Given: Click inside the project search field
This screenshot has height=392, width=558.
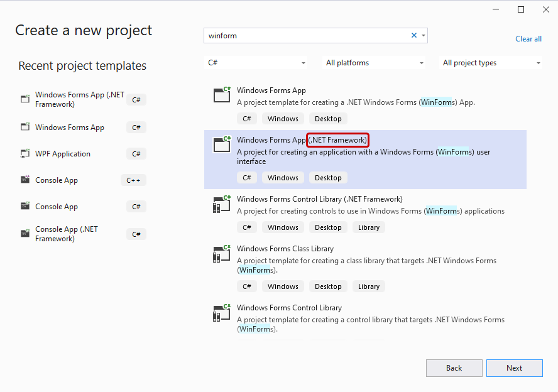Looking at the screenshot, I should 302,35.
